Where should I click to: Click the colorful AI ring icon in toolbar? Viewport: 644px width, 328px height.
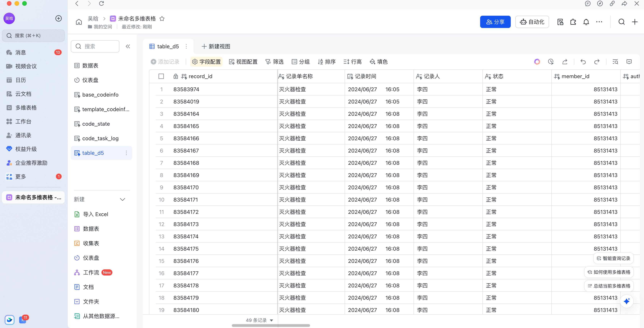click(x=537, y=61)
